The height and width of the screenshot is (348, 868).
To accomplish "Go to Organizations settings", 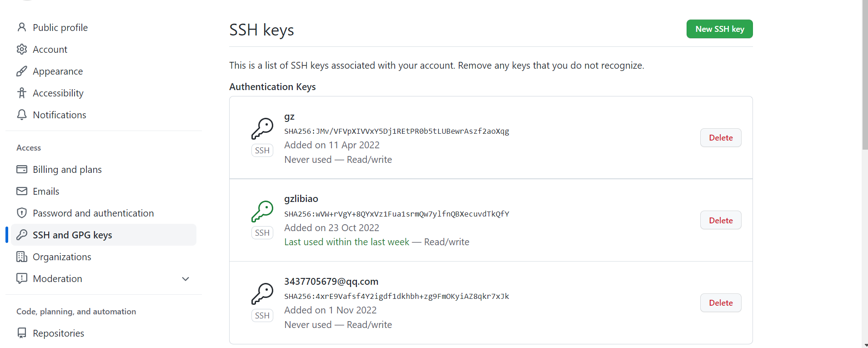I will click(x=62, y=257).
